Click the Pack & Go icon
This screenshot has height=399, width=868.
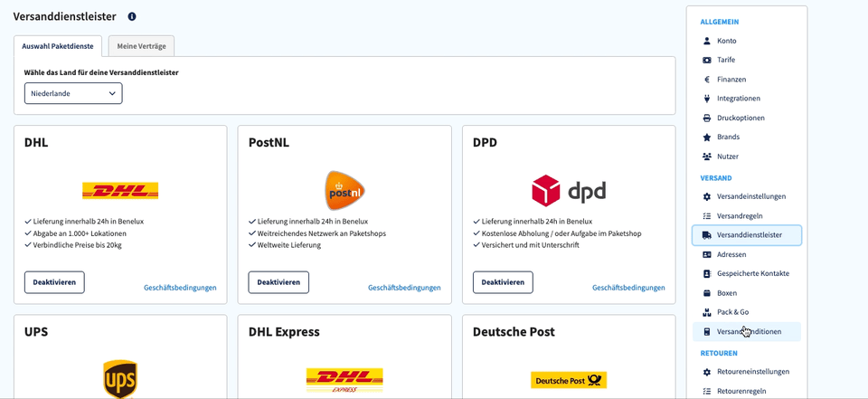click(706, 312)
